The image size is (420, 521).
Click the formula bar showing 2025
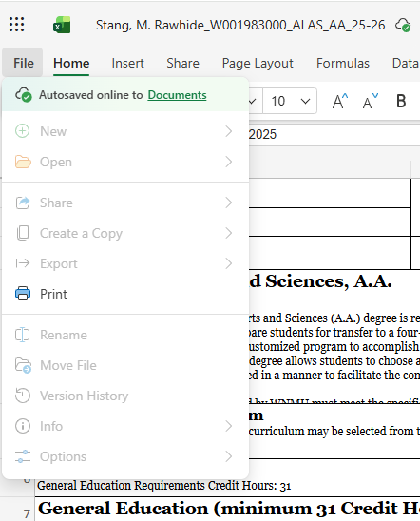point(334,135)
